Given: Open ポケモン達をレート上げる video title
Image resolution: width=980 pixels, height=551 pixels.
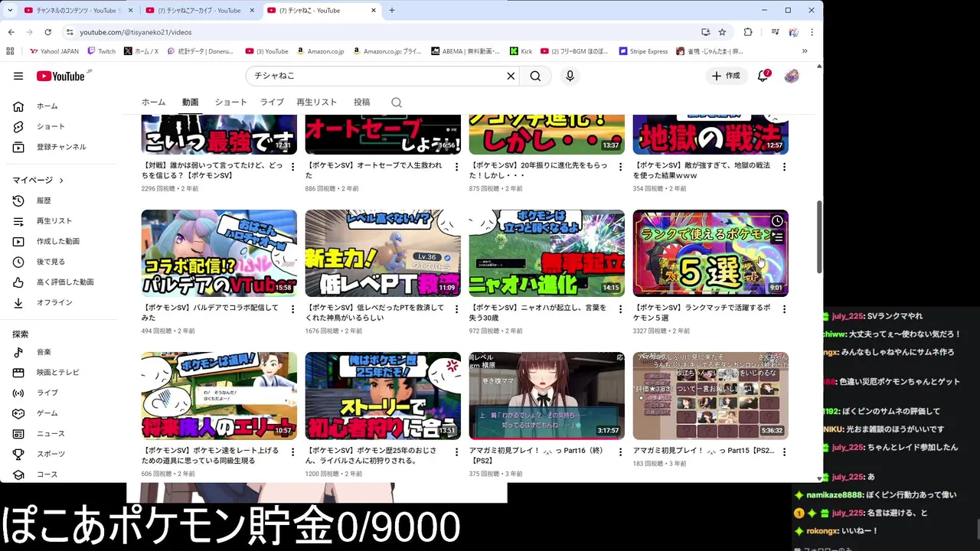Looking at the screenshot, I should (x=211, y=455).
